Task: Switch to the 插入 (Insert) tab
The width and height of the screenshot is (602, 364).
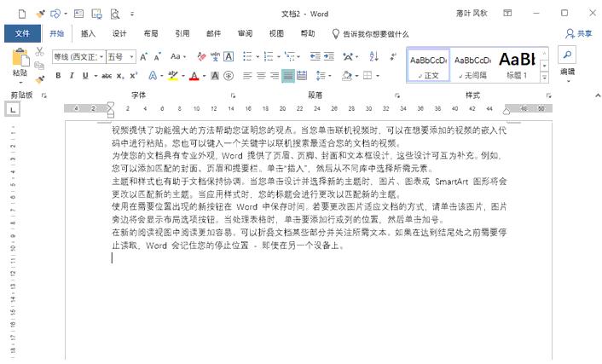Action: 88,33
